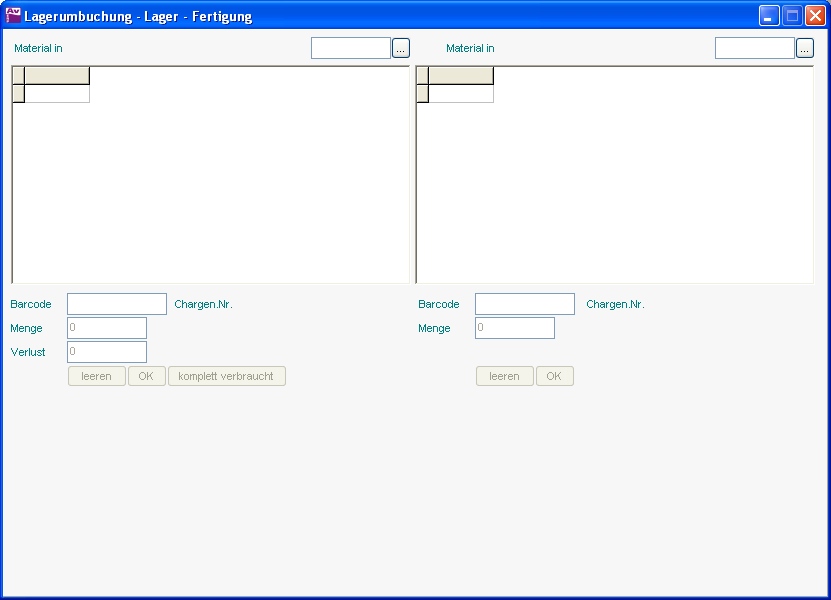Focus the right Barcode input field
The height and width of the screenshot is (600, 831).
[x=524, y=304]
